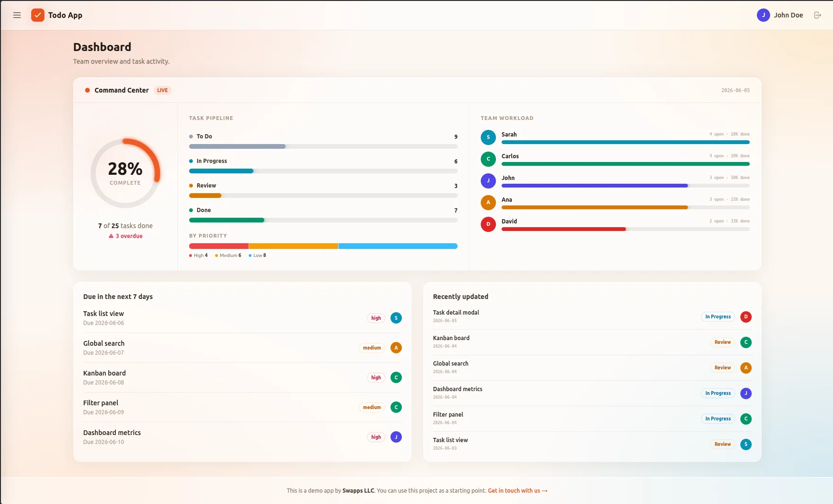
Task: Click Sarah's avatar in Team Workload
Action: pos(488,137)
